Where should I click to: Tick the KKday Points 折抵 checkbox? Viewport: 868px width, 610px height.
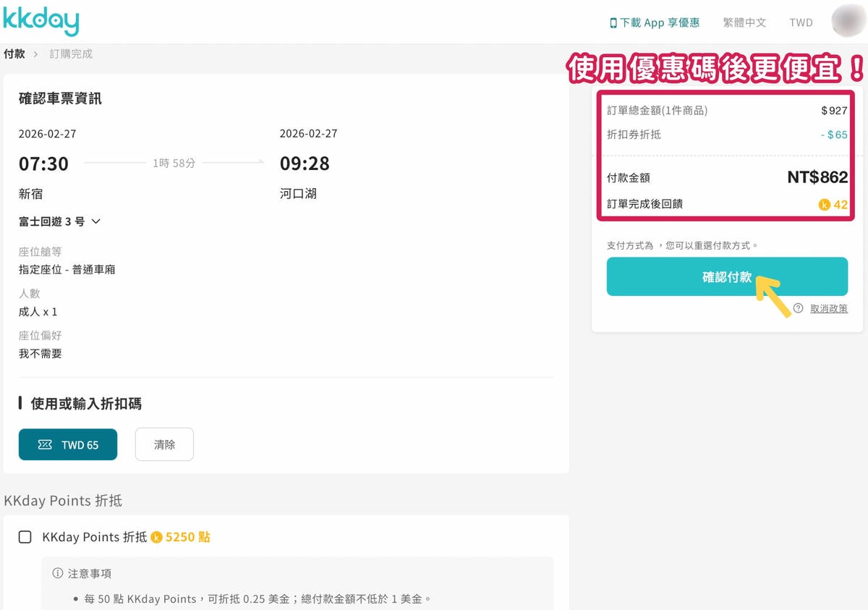25,537
